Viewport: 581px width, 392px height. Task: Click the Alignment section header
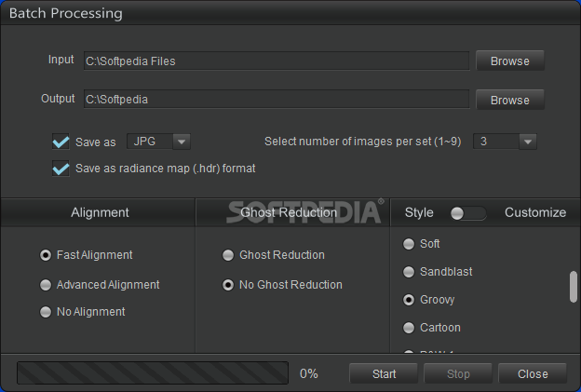100,212
